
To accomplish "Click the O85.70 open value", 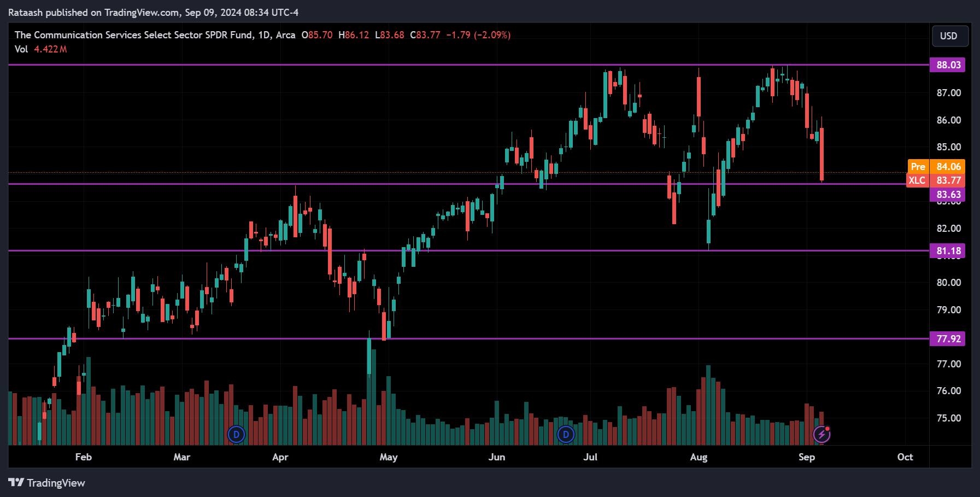I will tap(317, 35).
